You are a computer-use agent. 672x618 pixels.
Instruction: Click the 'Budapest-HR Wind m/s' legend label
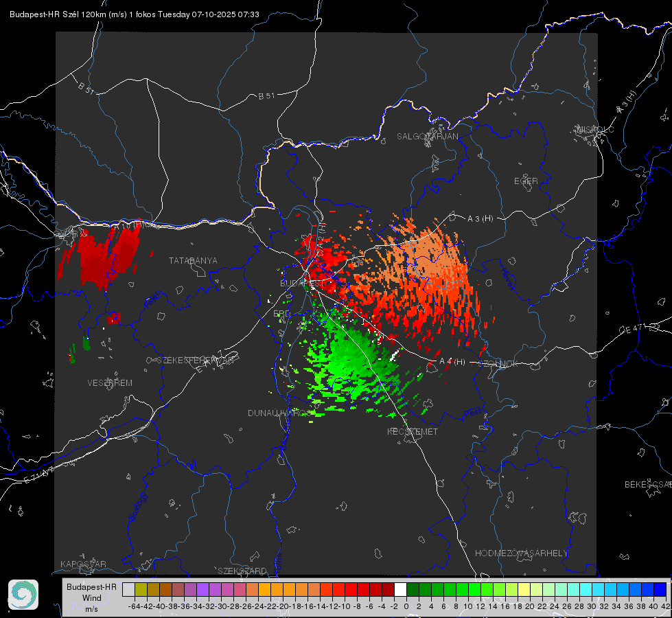[91, 598]
